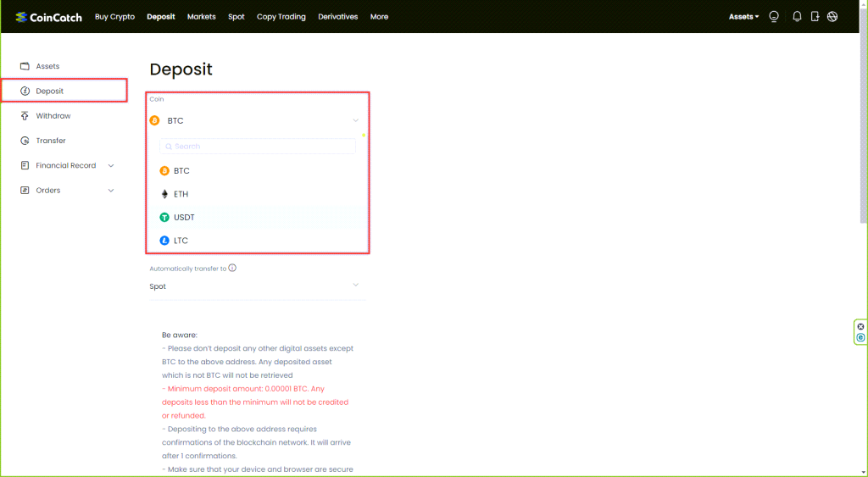Image resolution: width=868 pixels, height=477 pixels.
Task: Select ETH from the coin list
Action: coord(181,194)
